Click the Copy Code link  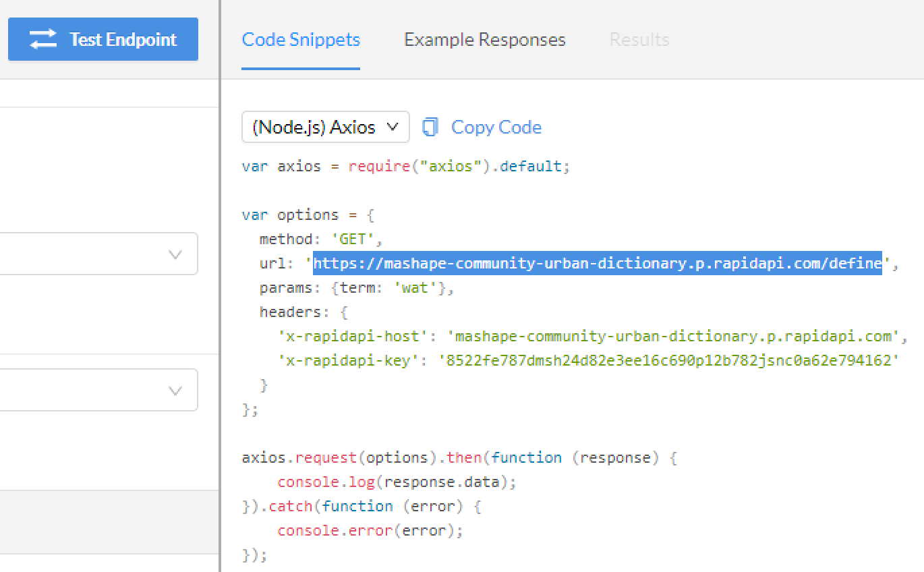click(x=496, y=127)
